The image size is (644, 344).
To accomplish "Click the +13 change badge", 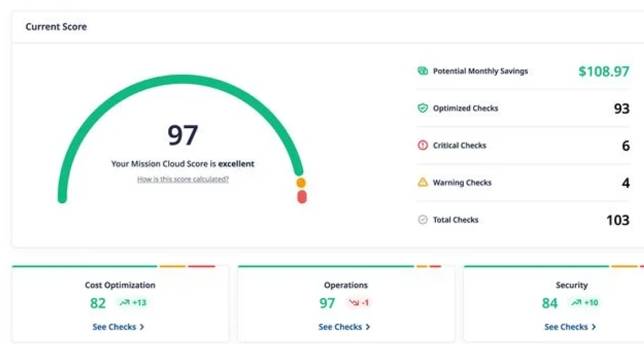I will coord(132,302).
